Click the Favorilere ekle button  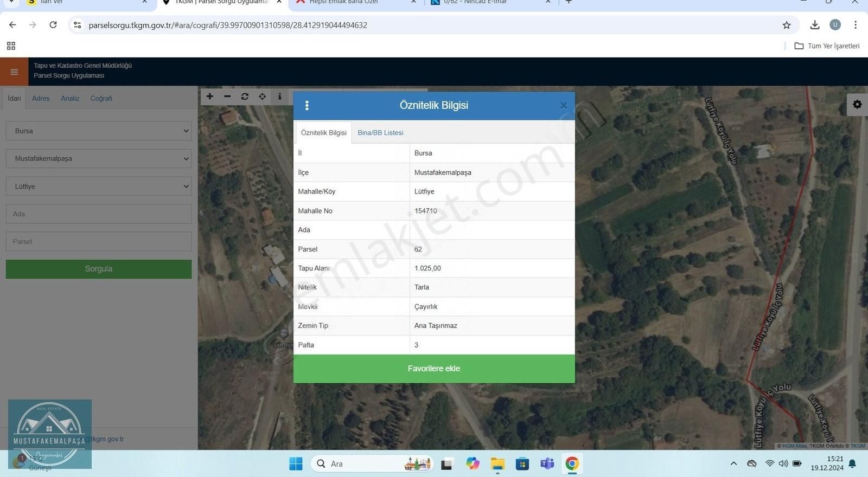[434, 369]
